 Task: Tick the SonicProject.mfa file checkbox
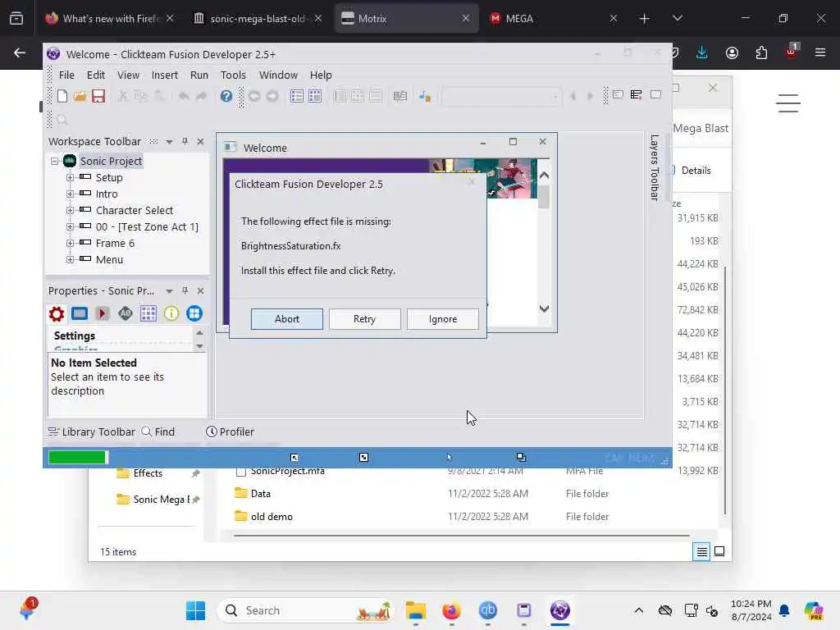[240, 472]
